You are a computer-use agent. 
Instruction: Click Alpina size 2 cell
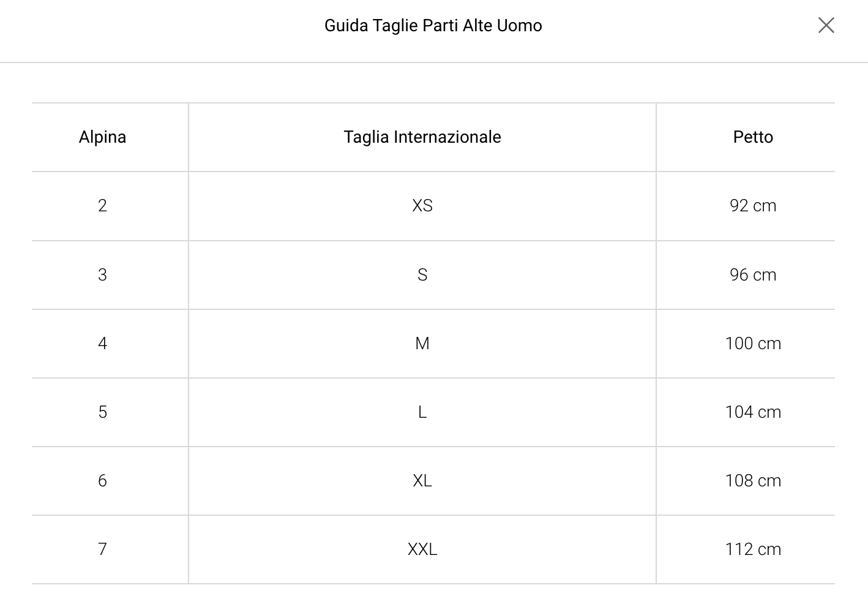point(102,206)
